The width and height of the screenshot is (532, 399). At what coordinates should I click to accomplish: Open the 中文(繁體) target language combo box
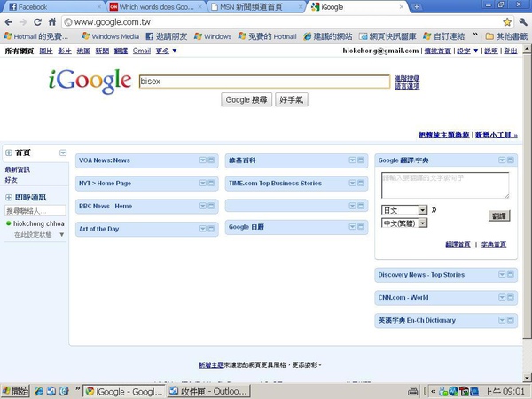[404, 223]
